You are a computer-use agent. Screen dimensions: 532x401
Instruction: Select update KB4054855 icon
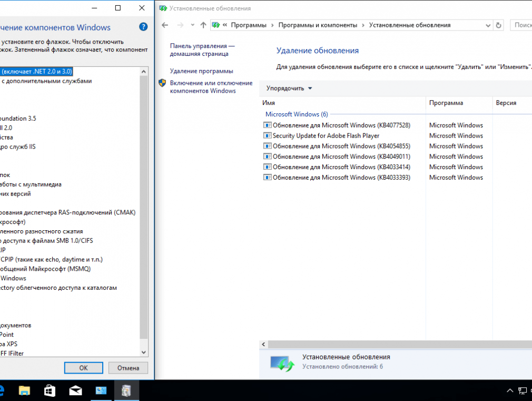pos(268,146)
